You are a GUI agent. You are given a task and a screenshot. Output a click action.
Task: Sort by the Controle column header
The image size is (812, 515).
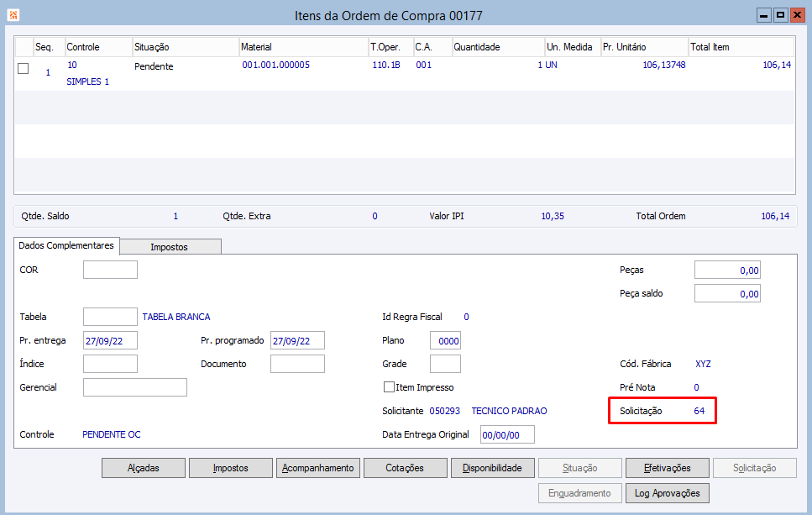99,47
